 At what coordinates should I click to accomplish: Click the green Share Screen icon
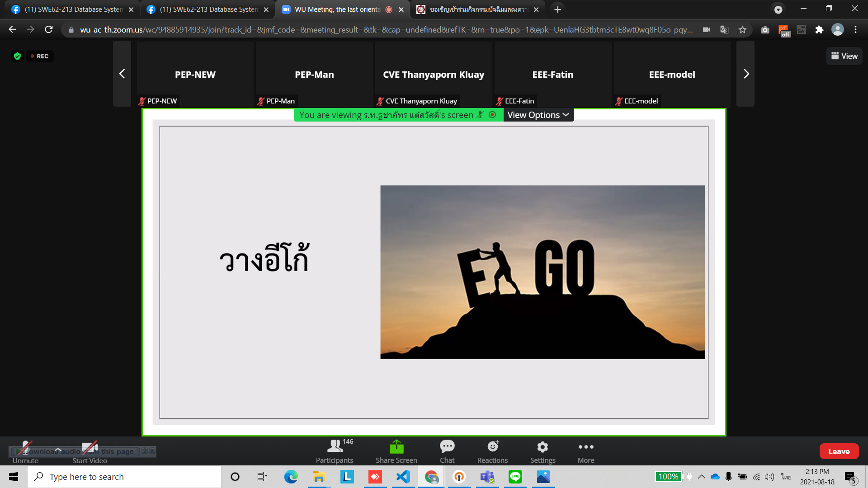[396, 447]
